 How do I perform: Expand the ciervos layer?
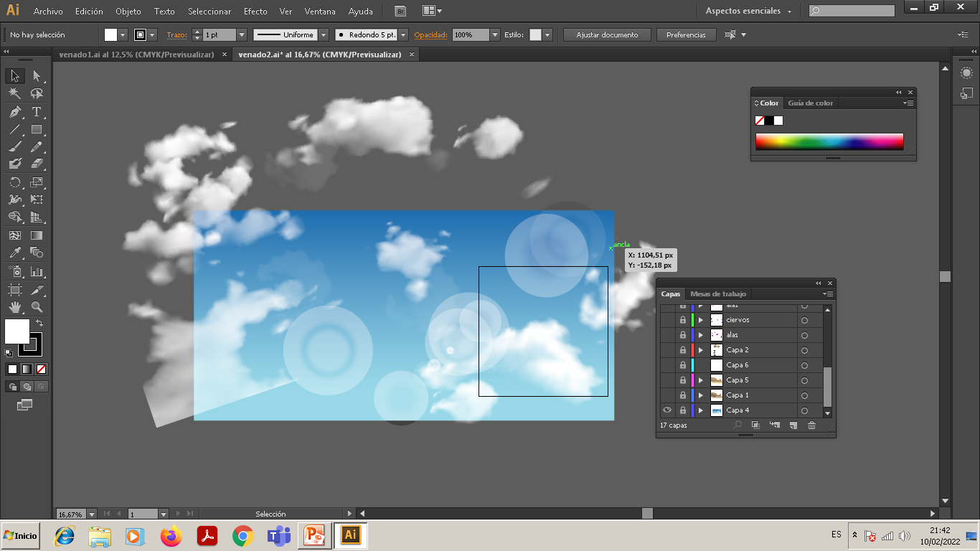pyautogui.click(x=701, y=320)
